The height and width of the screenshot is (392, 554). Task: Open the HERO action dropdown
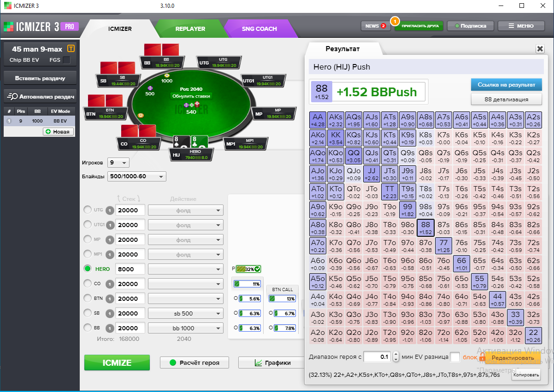pos(185,269)
